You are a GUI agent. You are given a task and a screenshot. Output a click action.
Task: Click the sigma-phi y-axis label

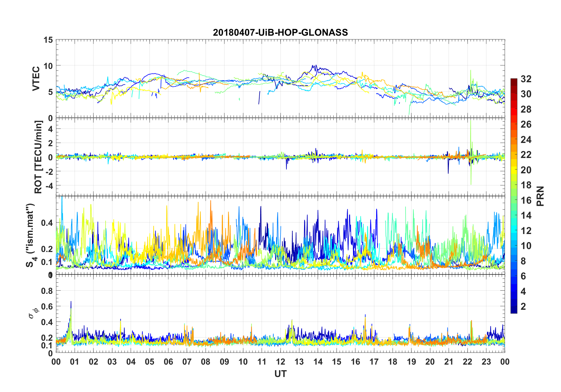[33, 313]
